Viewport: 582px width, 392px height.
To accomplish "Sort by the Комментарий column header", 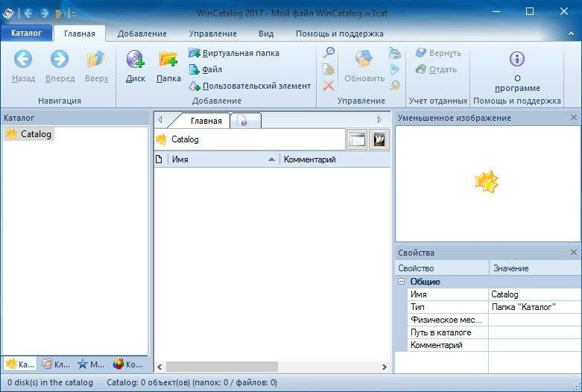I will coord(335,159).
